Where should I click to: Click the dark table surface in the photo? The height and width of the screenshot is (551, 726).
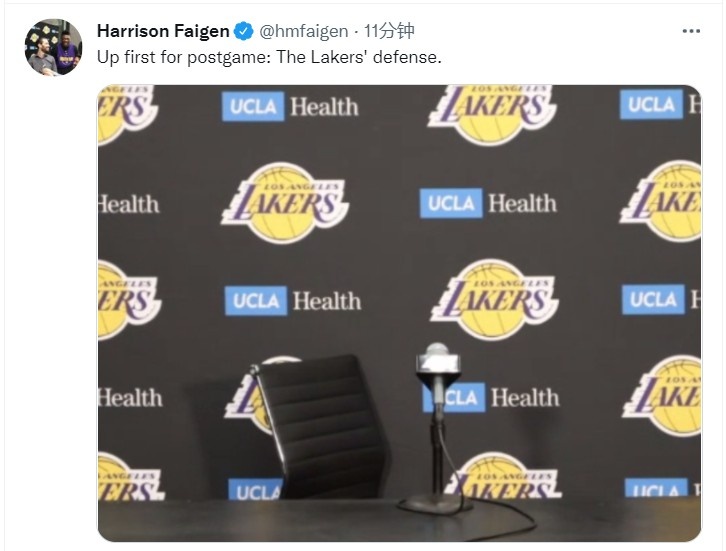tap(399, 520)
